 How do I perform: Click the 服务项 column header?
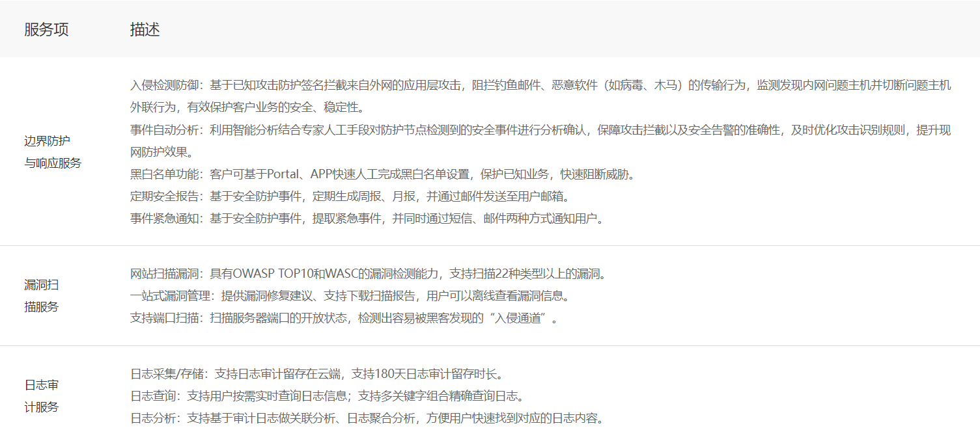(x=46, y=29)
